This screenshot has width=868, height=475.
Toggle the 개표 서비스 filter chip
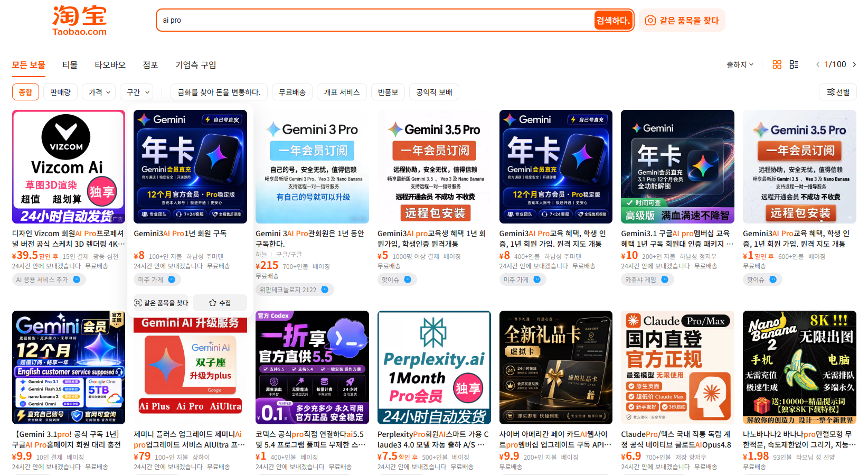(342, 92)
